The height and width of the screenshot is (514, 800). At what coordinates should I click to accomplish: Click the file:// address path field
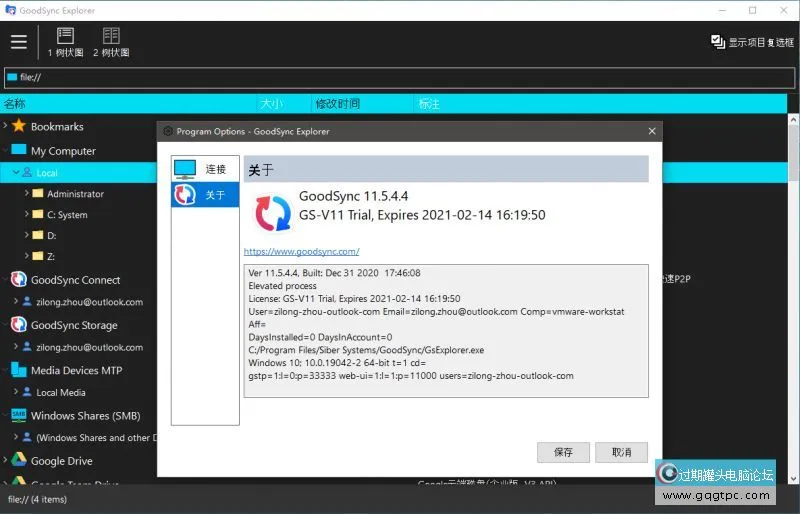tap(400, 77)
